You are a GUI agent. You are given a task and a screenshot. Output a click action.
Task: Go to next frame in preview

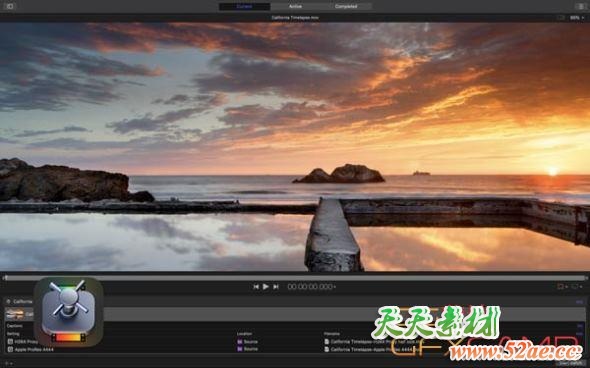point(276,287)
